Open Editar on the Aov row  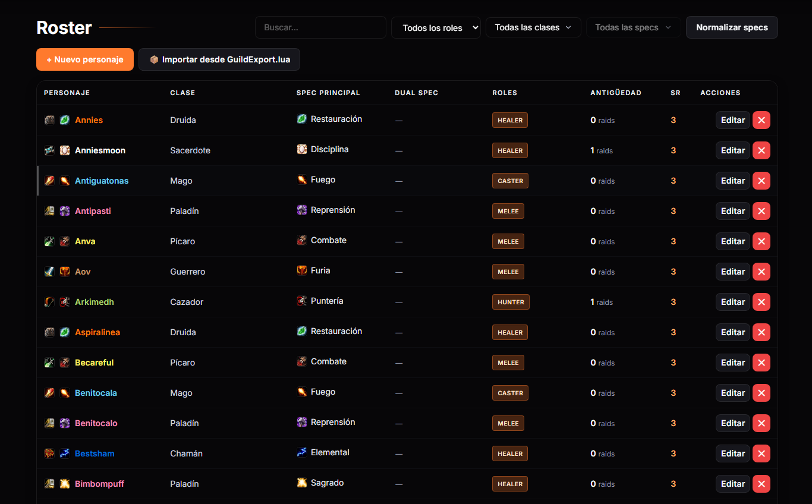point(733,272)
